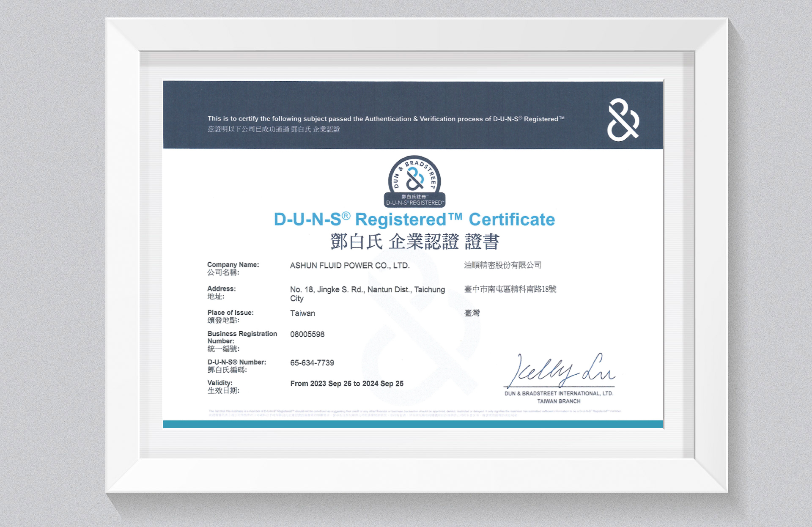
Task: Click the fine-print disclaimer at certificate bottom
Action: point(414,413)
